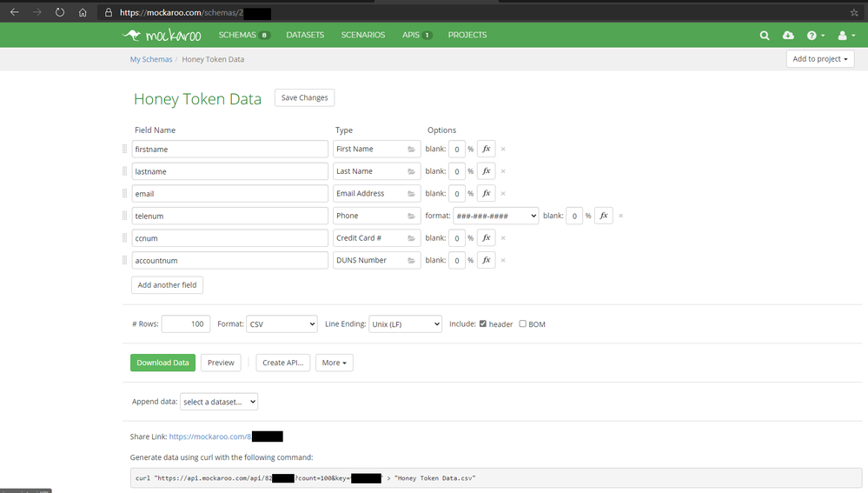This screenshot has height=493, width=868.
Task: Click the # Rows input showing 100
Action: [186, 324]
